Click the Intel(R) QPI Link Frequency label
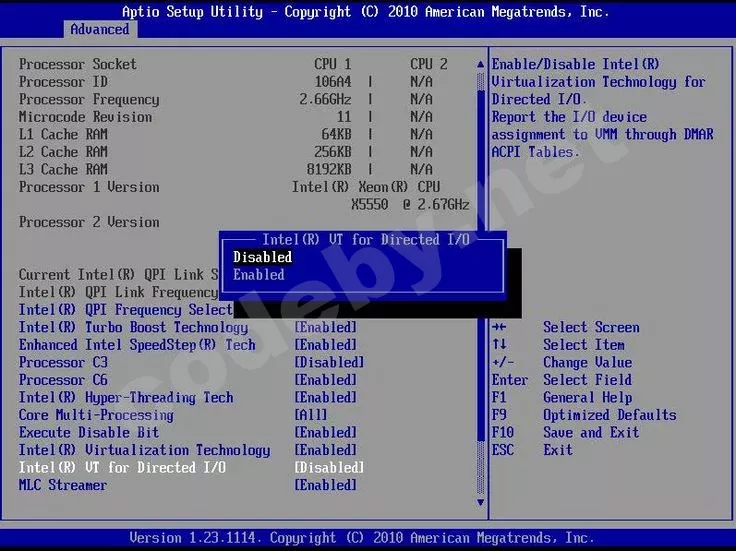 point(118,292)
